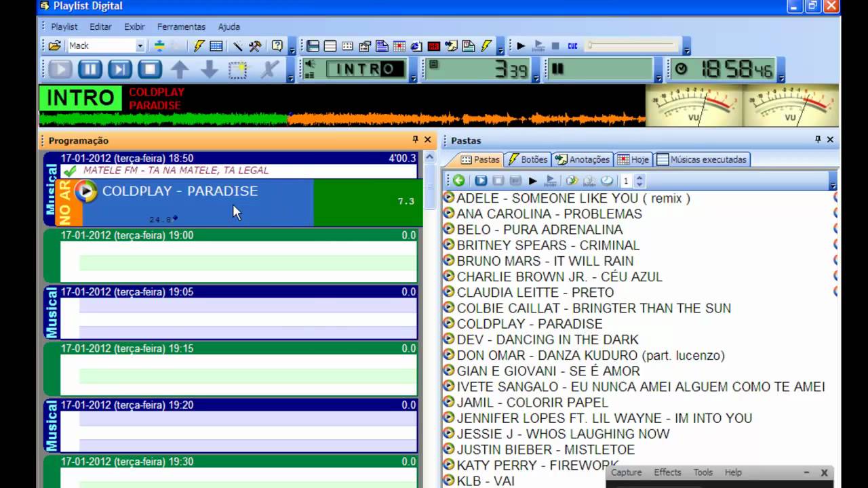Screen dimensions: 868x488
Task: Click the number field showing 1 in Pastas
Action: (627, 181)
